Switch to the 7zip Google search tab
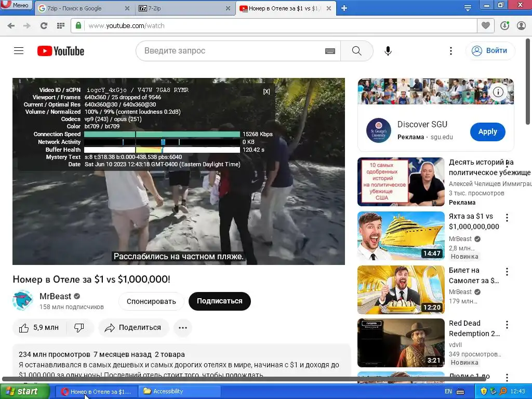 coord(84,8)
